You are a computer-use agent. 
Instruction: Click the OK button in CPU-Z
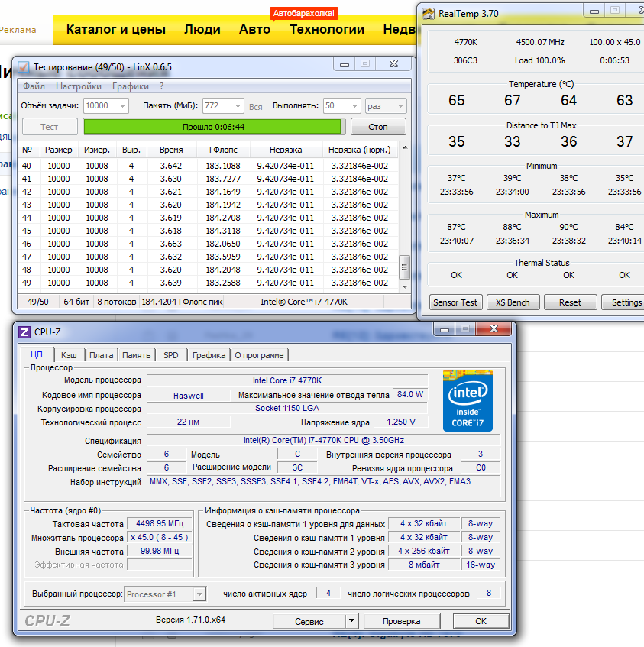481,621
